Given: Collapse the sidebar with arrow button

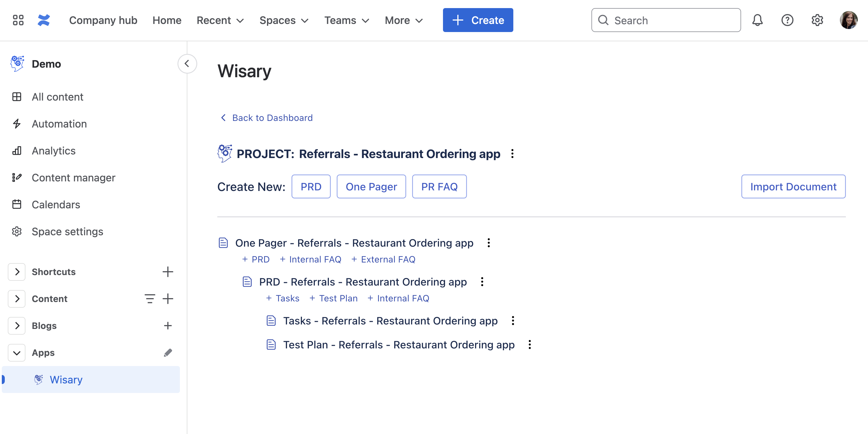Looking at the screenshot, I should coord(187,64).
